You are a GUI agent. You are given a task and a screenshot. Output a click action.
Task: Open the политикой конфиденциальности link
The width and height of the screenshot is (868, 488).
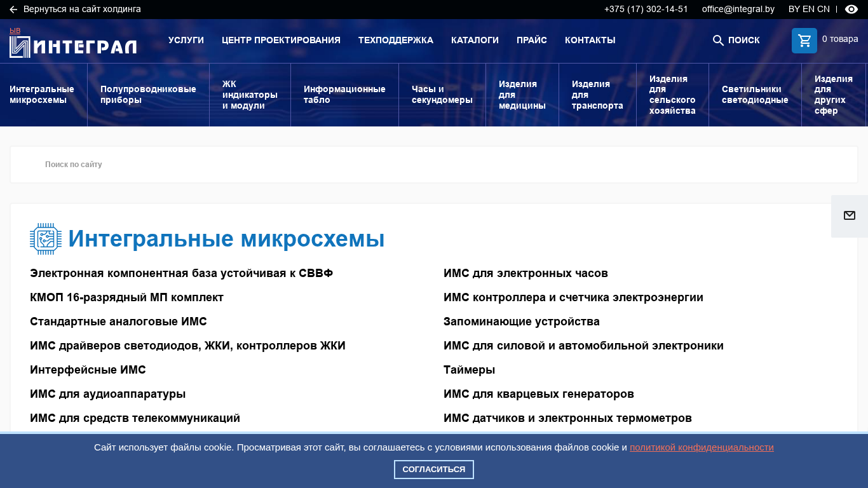[702, 447]
